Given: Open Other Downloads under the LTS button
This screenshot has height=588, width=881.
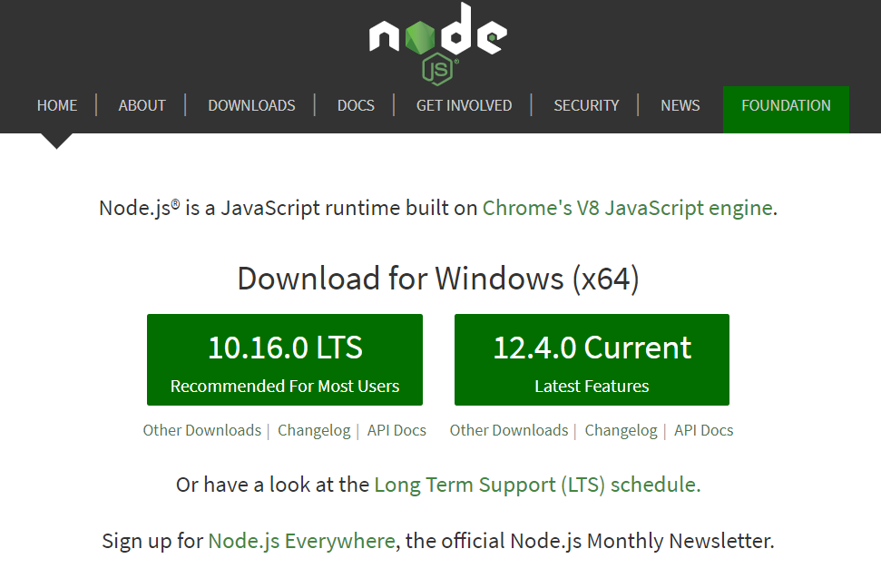Looking at the screenshot, I should coord(201,430).
